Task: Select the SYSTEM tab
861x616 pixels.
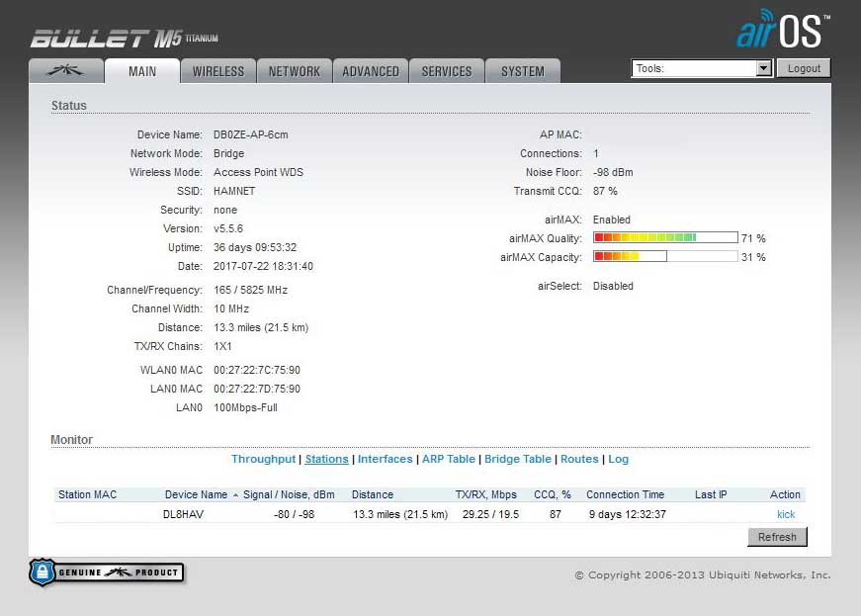Action: click(523, 71)
